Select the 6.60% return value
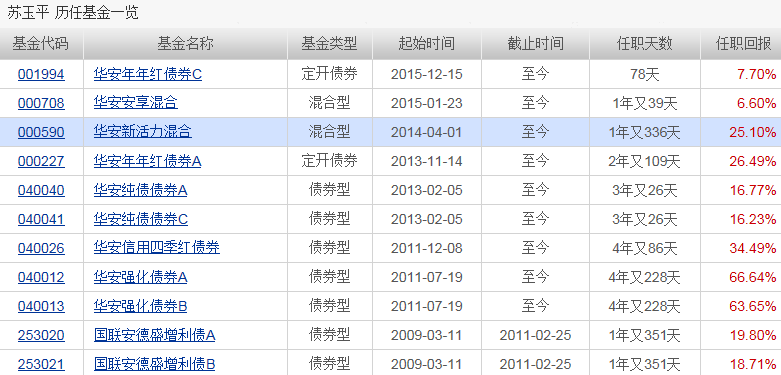781x375 pixels. tap(757, 104)
